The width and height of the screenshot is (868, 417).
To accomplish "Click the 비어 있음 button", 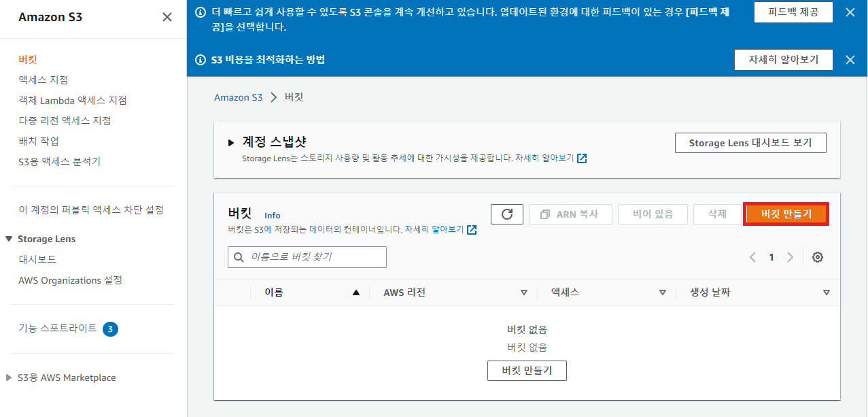I will [x=653, y=214].
